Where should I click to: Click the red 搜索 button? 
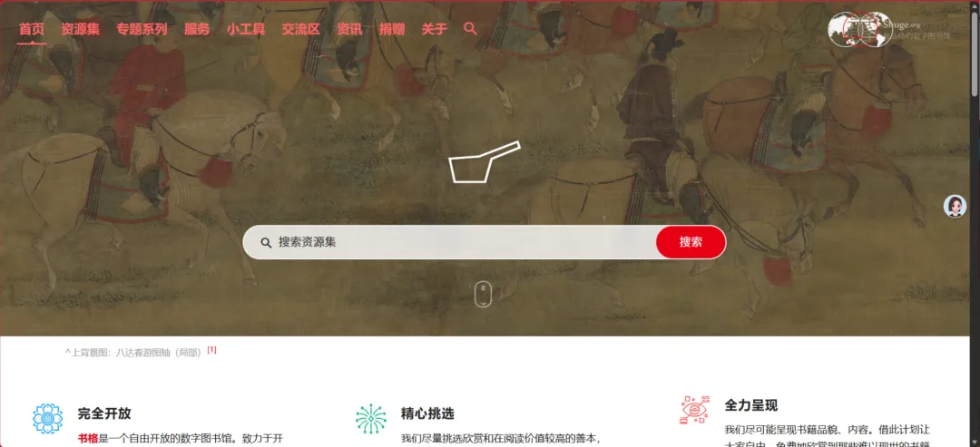(691, 242)
